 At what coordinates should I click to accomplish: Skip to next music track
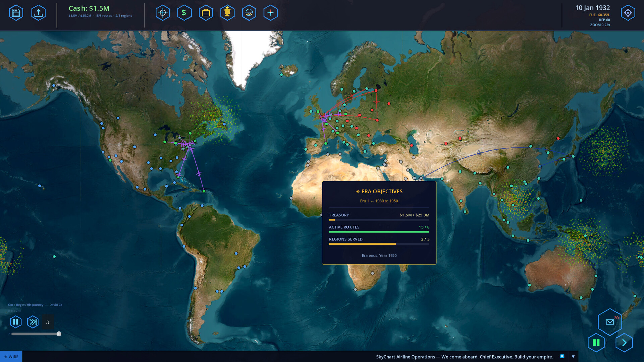pyautogui.click(x=33, y=322)
